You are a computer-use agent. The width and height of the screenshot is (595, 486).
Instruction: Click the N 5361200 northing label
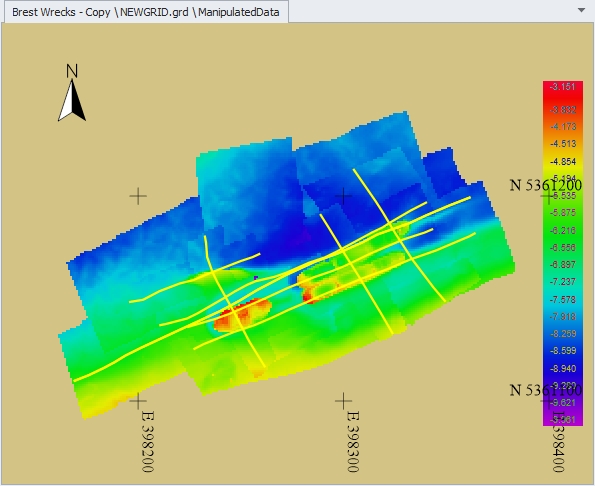pyautogui.click(x=545, y=186)
